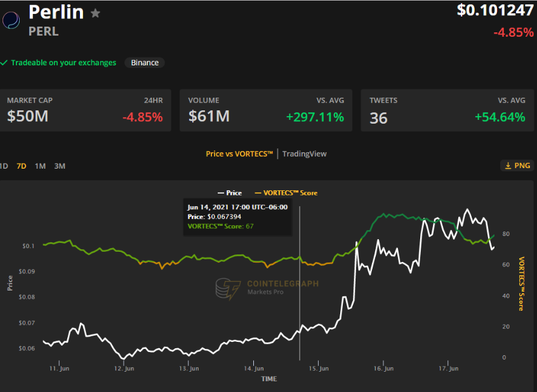Click the Tweets 36 card
The width and height of the screenshot is (537, 392).
click(447, 110)
